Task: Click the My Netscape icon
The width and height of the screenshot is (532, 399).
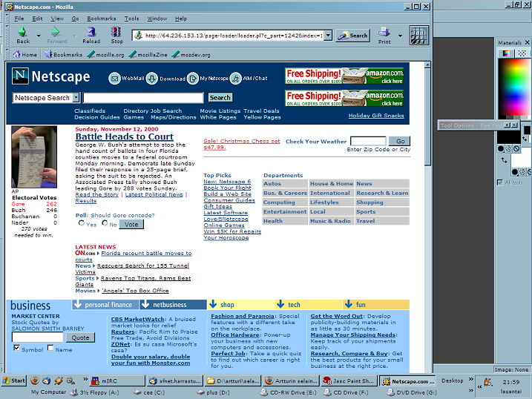Action: click(193, 79)
